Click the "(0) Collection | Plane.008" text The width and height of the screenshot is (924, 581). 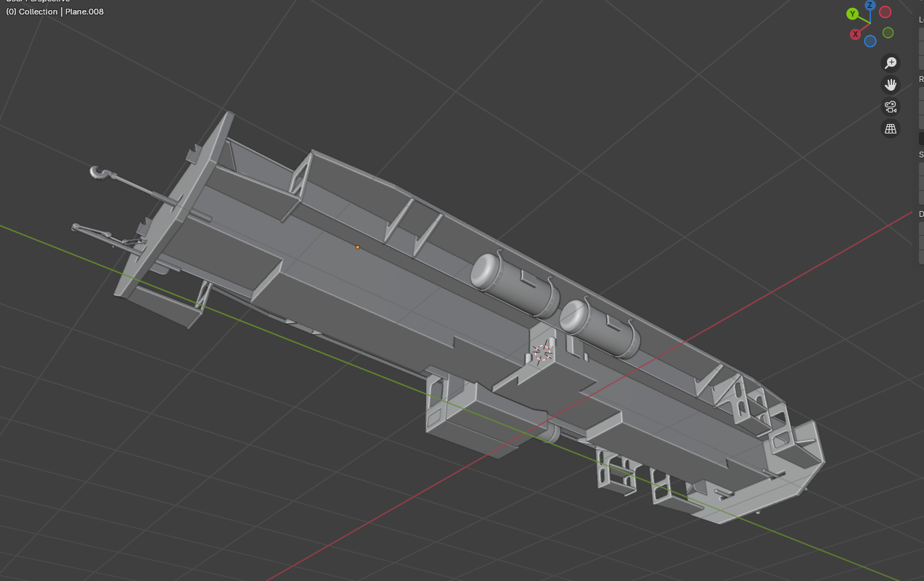click(54, 12)
